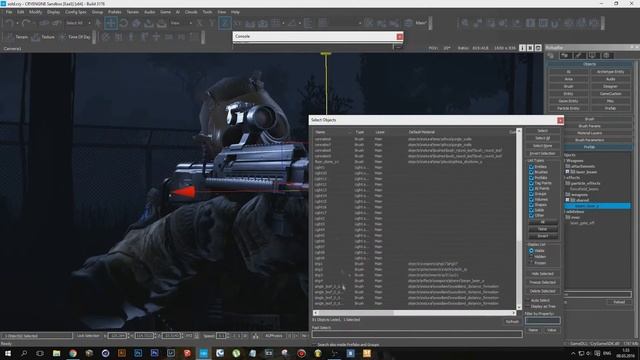
Task: Switch to RollupBar terrain tab icon
Action: tap(565, 56)
